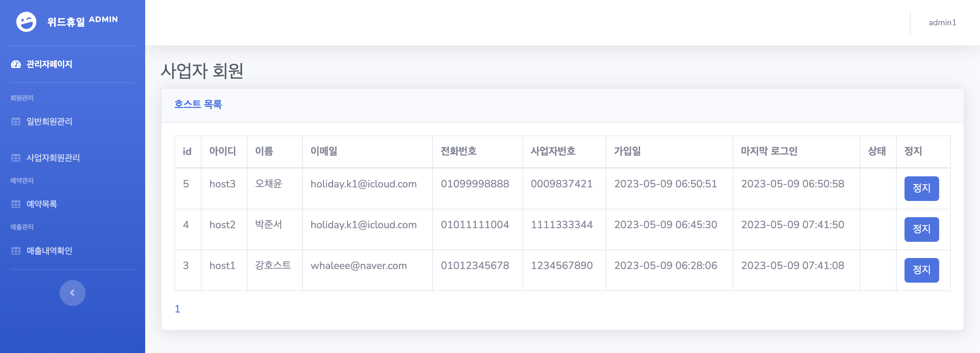Open the 관리자페이지 menu item
Viewport: 980px width, 353px height.
point(50,64)
